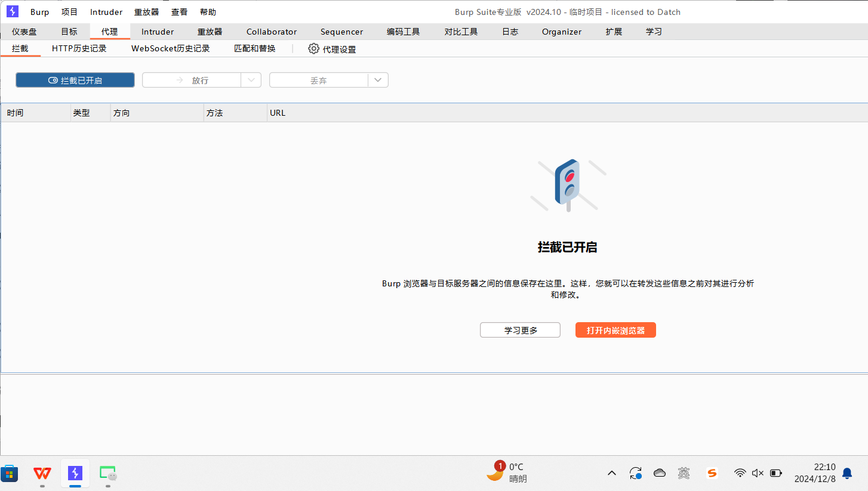Click the sync refresh tray icon
The width and height of the screenshot is (868, 491).
click(x=636, y=473)
